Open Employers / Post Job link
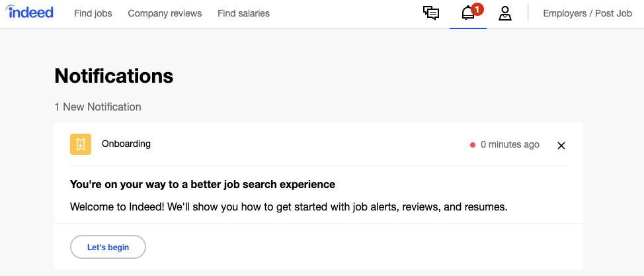The width and height of the screenshot is (644, 276). [x=587, y=14]
